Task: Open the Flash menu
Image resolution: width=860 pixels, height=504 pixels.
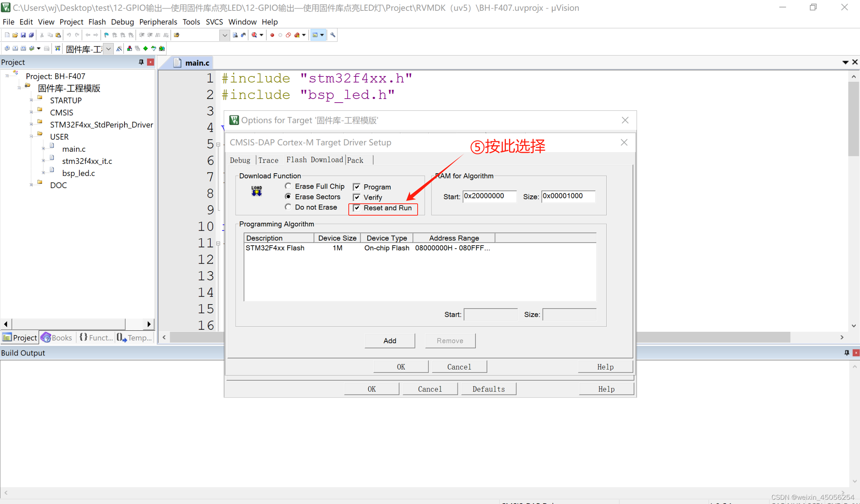Action: (97, 22)
